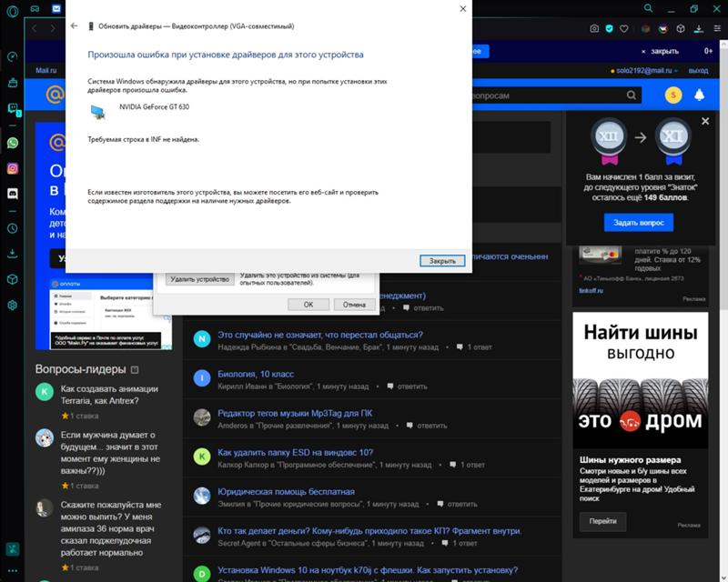Open GX Cleaner icon in sidebar
The image size is (728, 582).
click(x=13, y=83)
